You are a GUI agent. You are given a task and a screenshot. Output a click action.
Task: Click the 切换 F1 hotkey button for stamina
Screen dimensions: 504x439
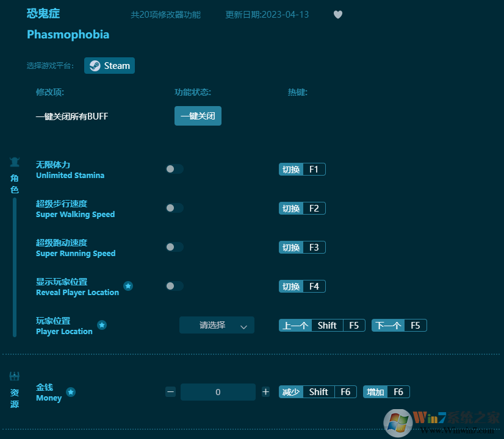coord(301,169)
